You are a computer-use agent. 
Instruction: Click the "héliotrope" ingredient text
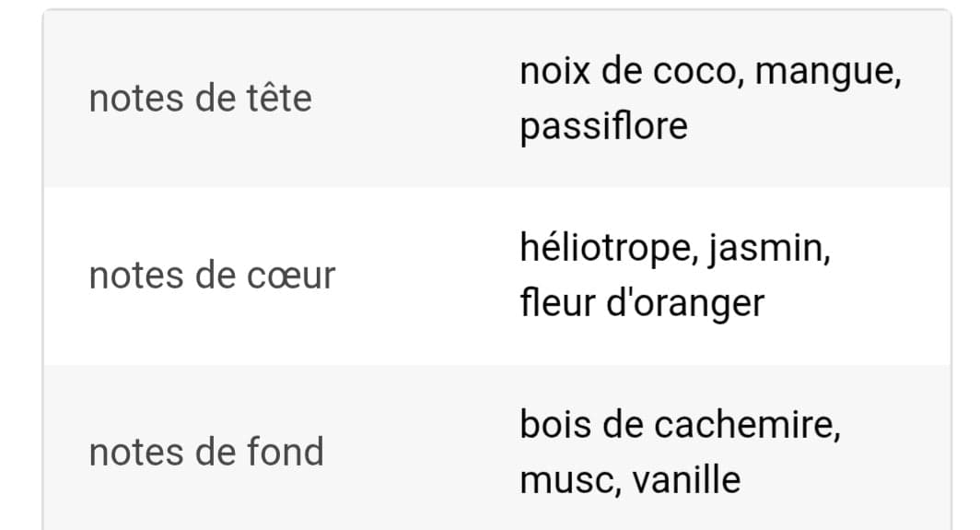pos(604,248)
